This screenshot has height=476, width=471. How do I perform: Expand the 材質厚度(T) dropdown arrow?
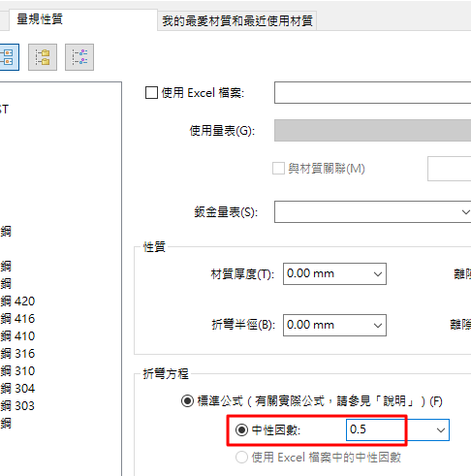[x=378, y=274]
